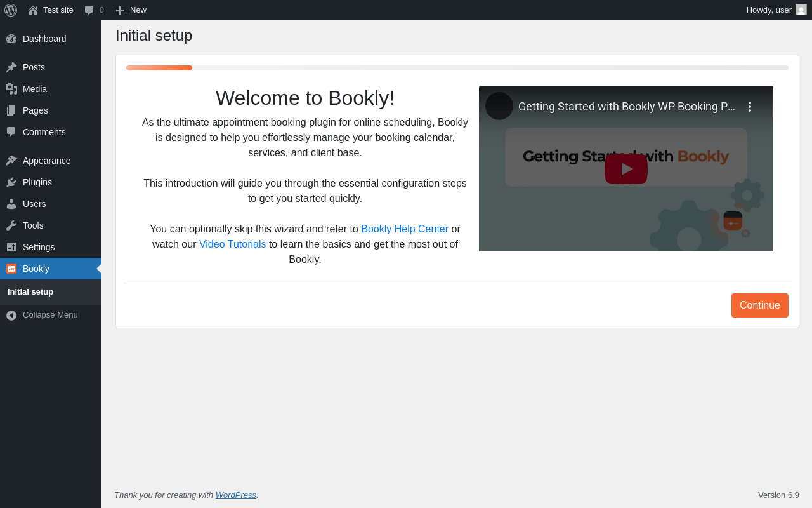Click the Welcome to Bookly! heading
The height and width of the screenshot is (508, 812).
305,98
